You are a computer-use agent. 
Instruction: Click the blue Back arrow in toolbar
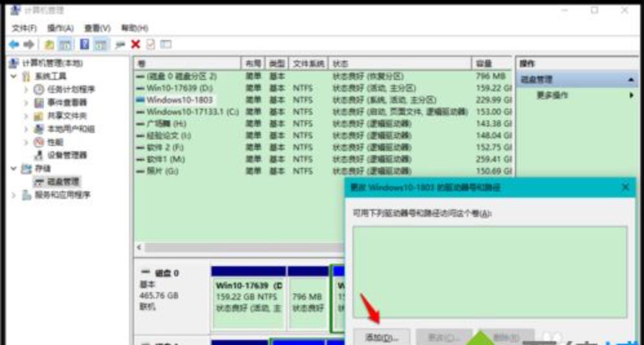(14, 45)
